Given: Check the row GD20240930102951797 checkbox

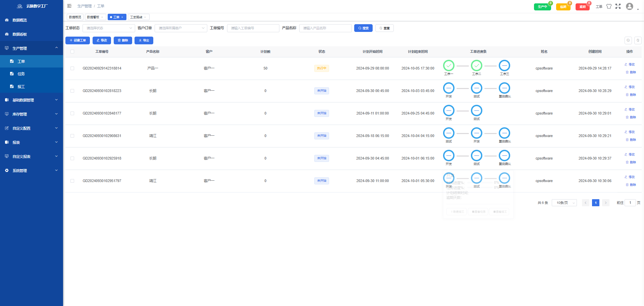Looking at the screenshot, I should (x=72, y=181).
